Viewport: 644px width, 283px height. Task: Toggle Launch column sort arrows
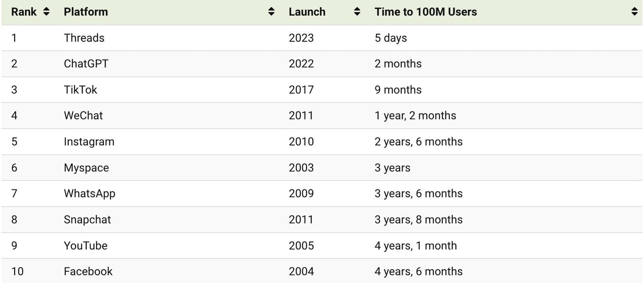point(357,12)
